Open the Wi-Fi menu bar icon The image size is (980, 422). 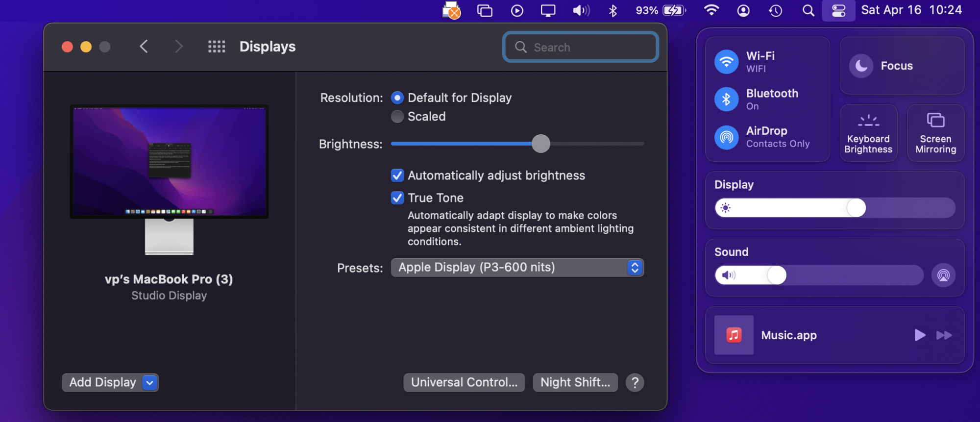[711, 10]
